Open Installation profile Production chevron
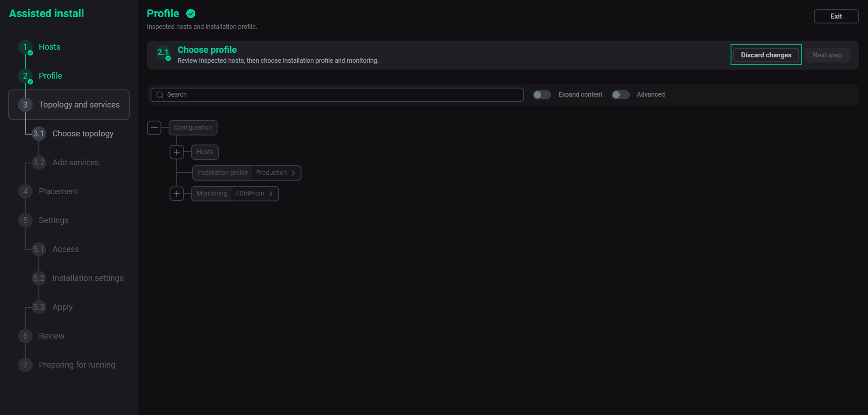The image size is (868, 415). (x=293, y=173)
